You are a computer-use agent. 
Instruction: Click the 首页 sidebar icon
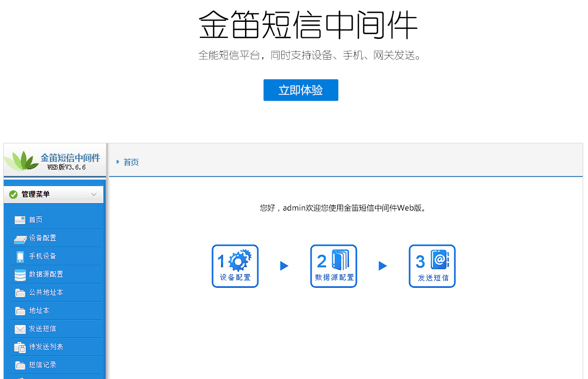[20, 220]
